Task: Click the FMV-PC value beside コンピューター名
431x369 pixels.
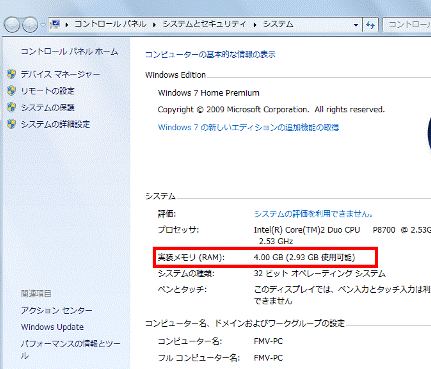Action: 268,341
